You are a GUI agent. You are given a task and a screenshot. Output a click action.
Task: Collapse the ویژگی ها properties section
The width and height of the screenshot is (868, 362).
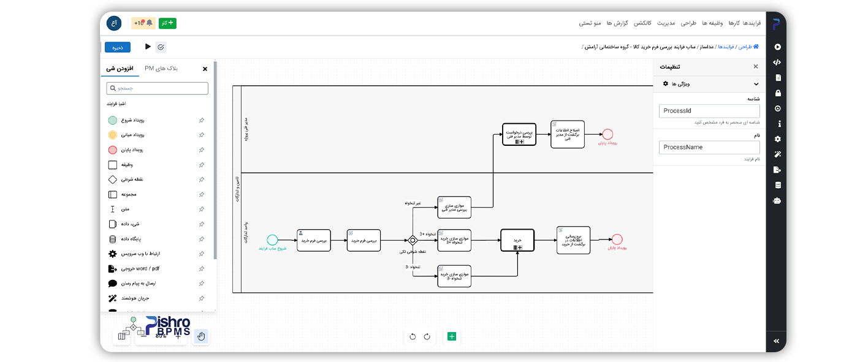pyautogui.click(x=756, y=84)
